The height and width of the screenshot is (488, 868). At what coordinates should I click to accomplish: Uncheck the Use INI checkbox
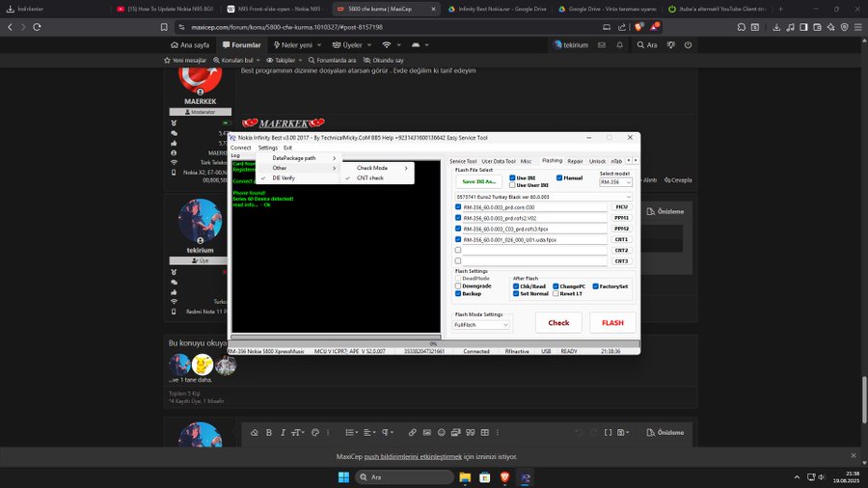tap(512, 177)
